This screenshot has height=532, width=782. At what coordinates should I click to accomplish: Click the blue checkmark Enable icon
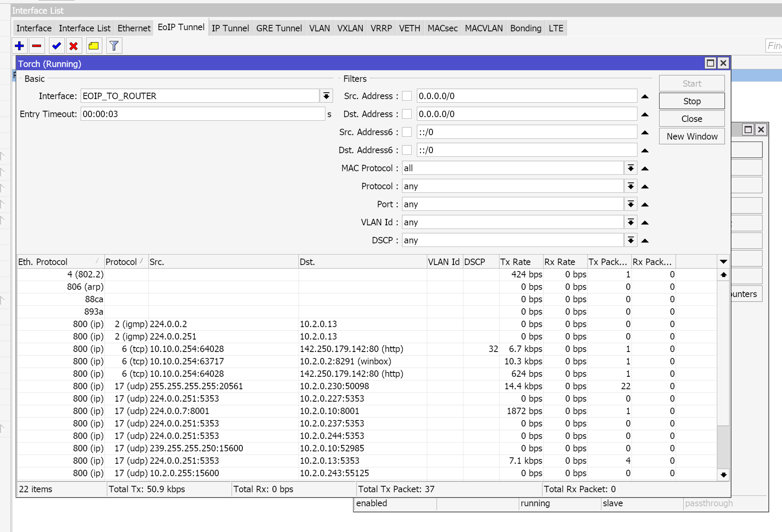[x=57, y=46]
